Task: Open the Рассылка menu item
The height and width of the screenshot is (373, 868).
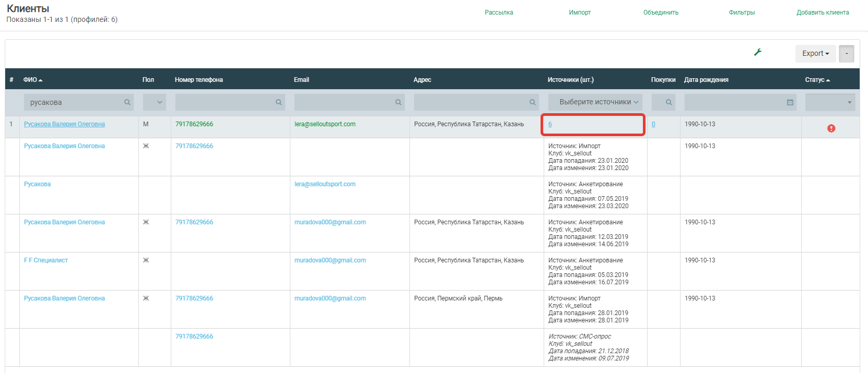Action: (x=499, y=13)
